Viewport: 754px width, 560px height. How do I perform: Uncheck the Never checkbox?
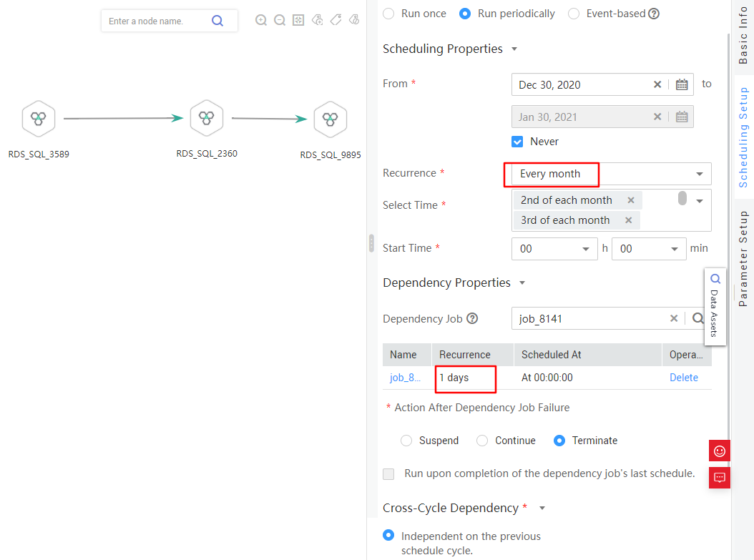[517, 142]
